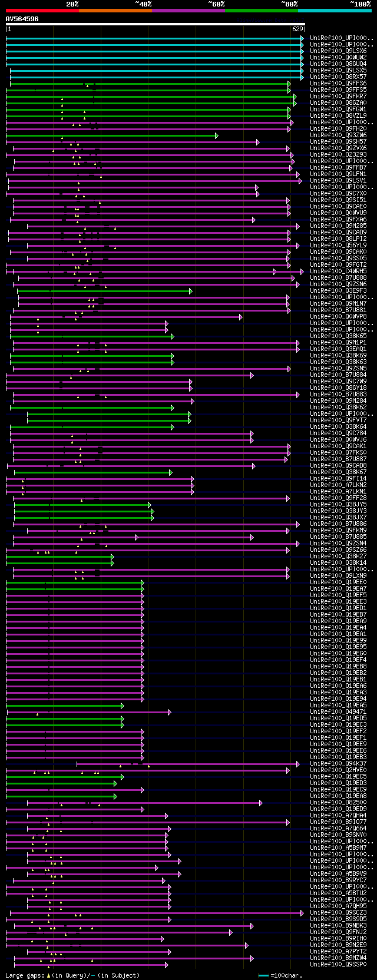Click the UniRef100_A7LKN2 entry
Viewport: 377px width, 980px height.
(338, 485)
